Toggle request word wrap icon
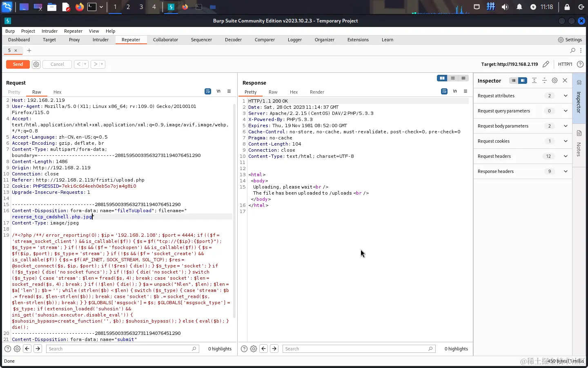Screen dimensions: 588x368 tap(208, 91)
